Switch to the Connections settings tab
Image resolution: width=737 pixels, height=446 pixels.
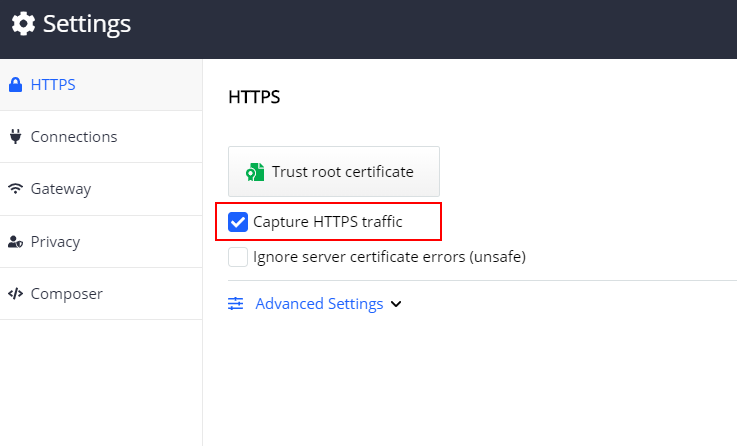pyautogui.click(x=101, y=137)
